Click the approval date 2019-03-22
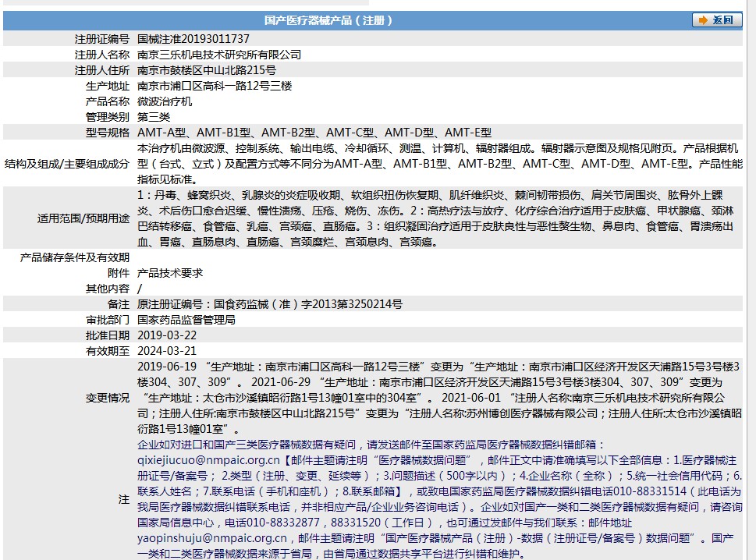 tap(167, 335)
